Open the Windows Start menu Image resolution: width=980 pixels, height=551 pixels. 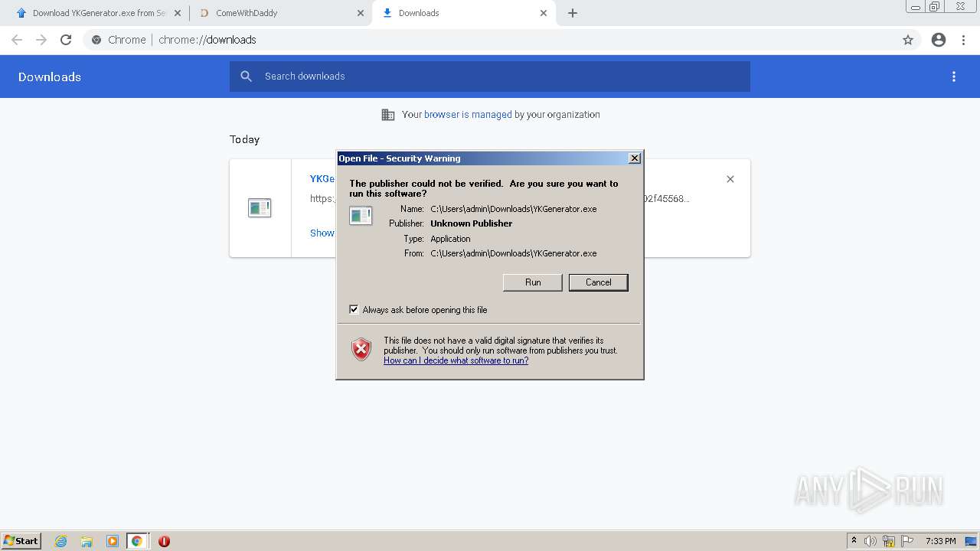pyautogui.click(x=21, y=541)
